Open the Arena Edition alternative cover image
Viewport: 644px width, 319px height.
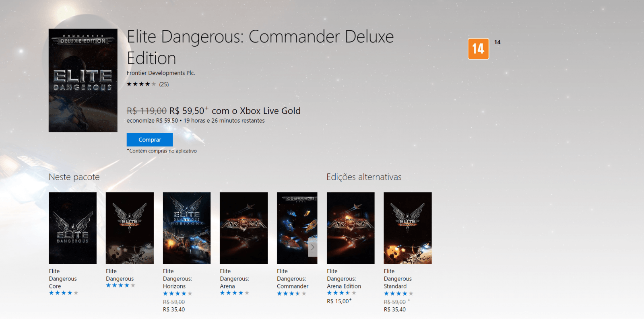[x=351, y=228]
